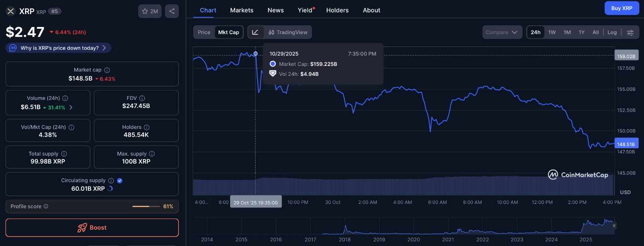Open the Yield tab
The image size is (644, 246).
305,10
